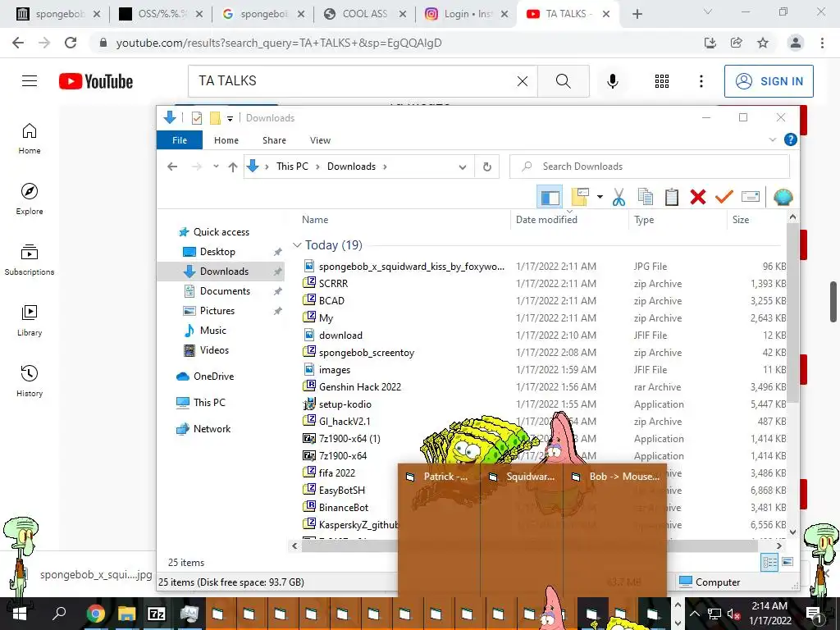
Task: Click Chrome install app icon in address bar
Action: click(x=710, y=43)
